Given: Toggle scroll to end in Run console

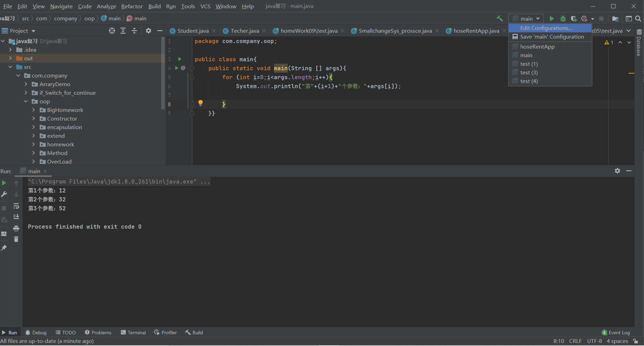Looking at the screenshot, I should tap(16, 217).
